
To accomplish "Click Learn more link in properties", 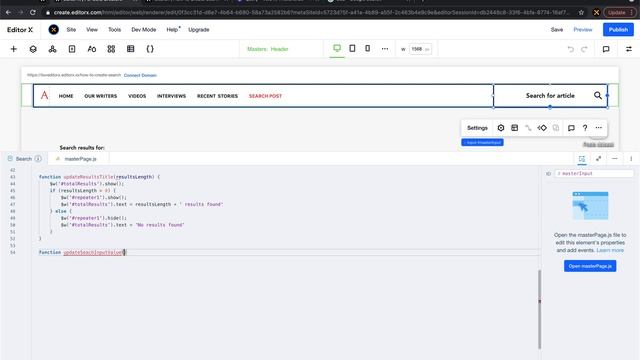I will (x=610, y=250).
